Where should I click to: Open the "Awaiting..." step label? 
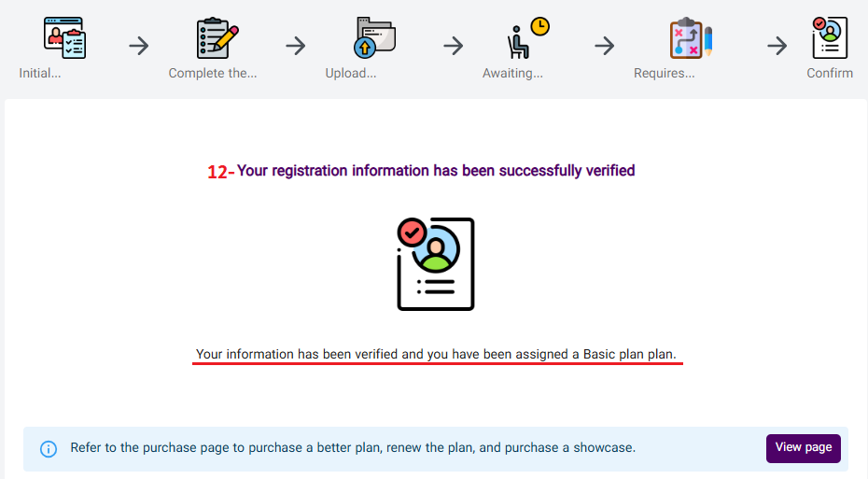[512, 73]
